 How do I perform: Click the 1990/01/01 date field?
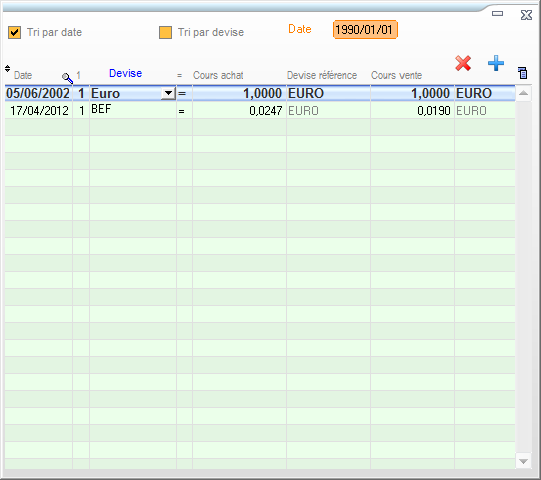point(365,30)
